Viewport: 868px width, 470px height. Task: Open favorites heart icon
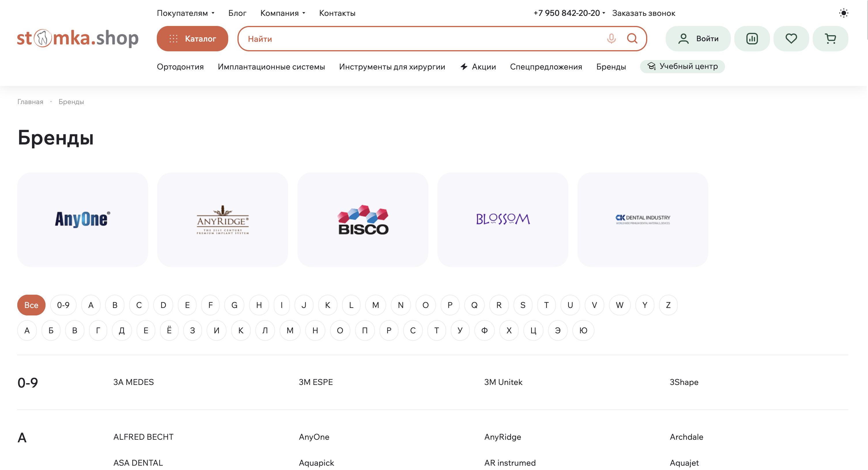(x=791, y=38)
